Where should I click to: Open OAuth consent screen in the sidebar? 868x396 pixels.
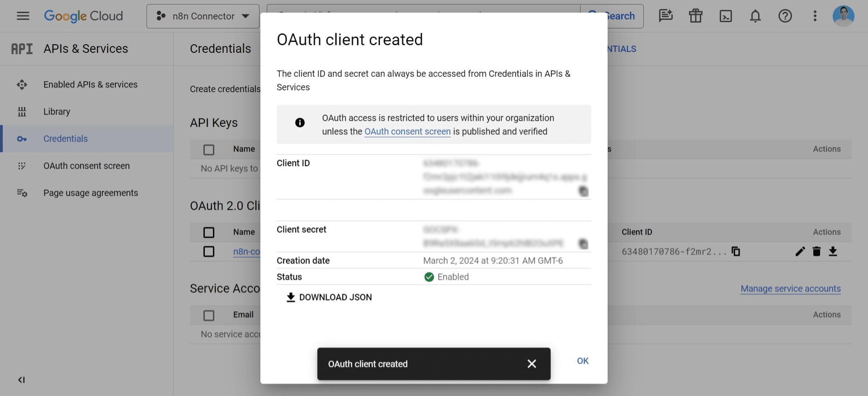(x=86, y=166)
